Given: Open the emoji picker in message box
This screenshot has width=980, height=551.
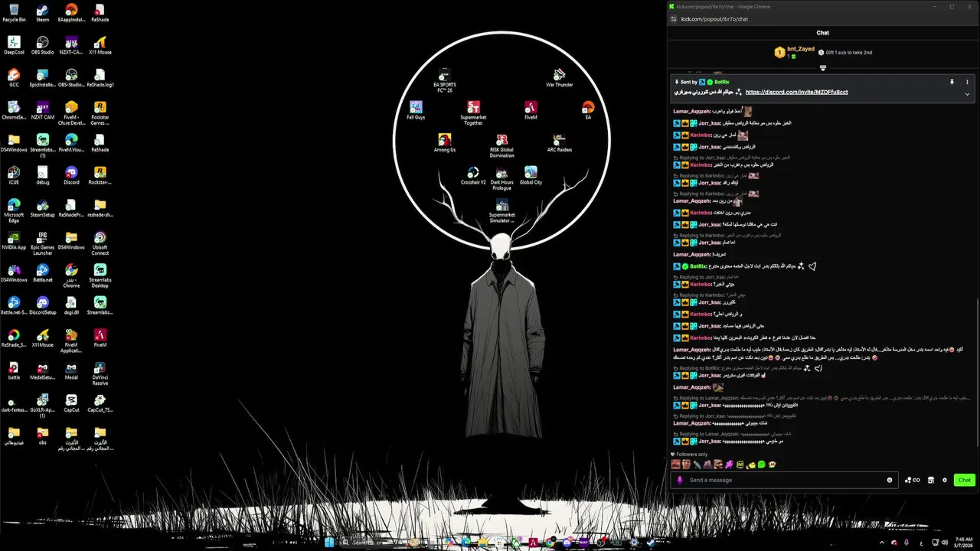Looking at the screenshot, I should tap(889, 480).
